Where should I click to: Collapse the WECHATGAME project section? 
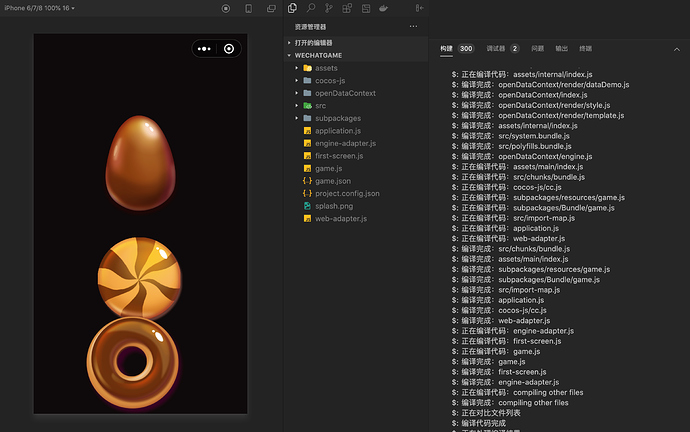[316, 55]
